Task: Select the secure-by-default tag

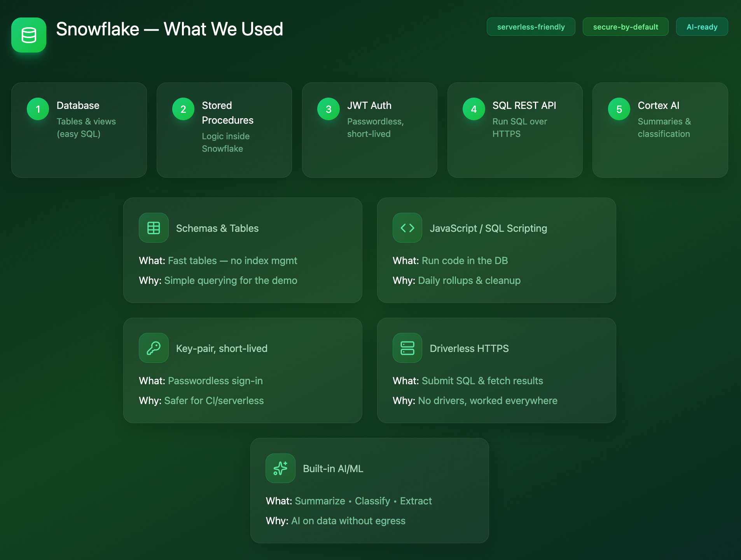Action: [x=626, y=27]
